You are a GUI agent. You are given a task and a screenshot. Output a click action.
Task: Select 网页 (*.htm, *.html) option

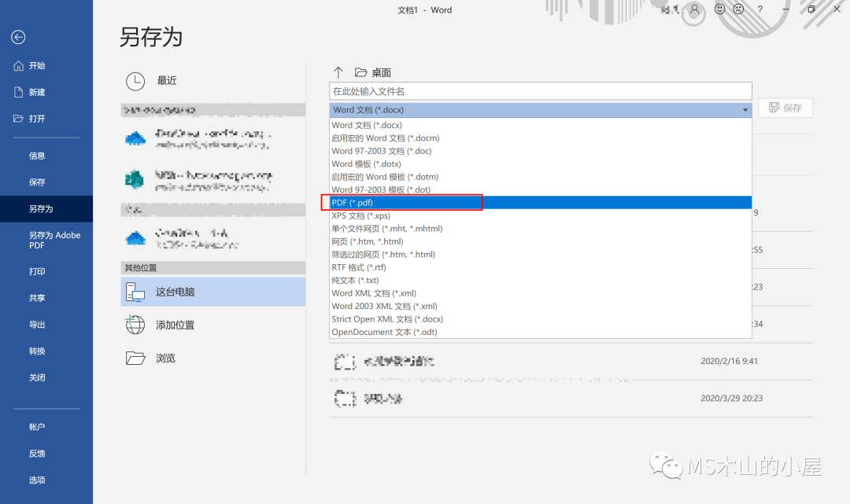(541, 241)
